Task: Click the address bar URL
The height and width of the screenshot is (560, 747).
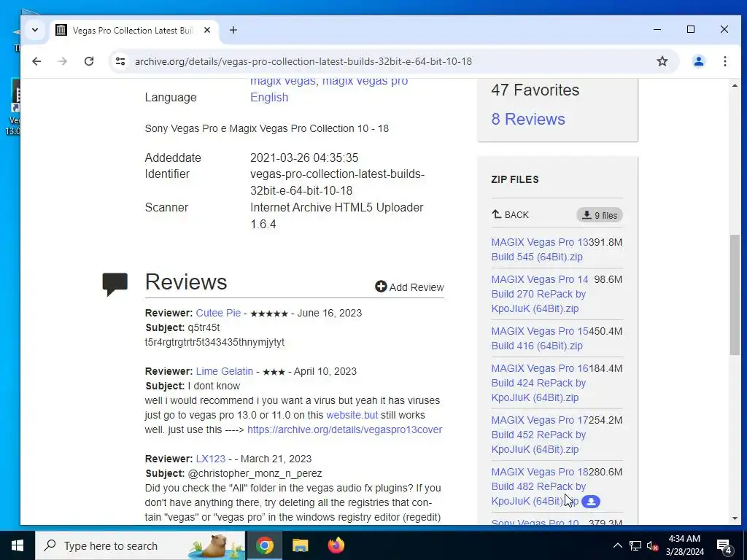Action: [303, 61]
